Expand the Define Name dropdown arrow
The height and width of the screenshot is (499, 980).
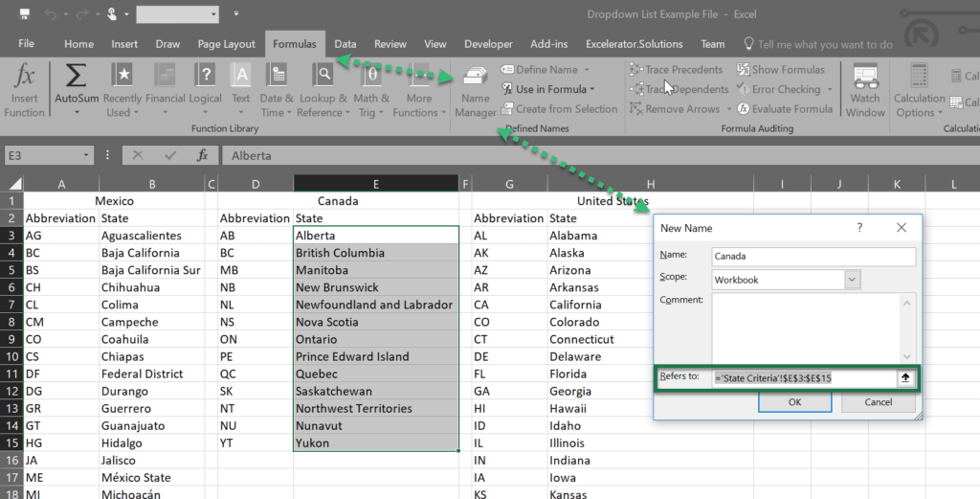[587, 69]
